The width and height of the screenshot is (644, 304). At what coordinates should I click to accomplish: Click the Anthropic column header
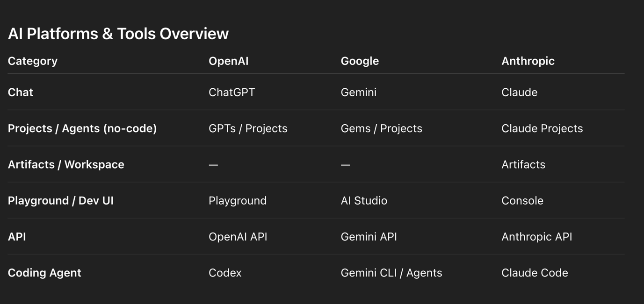(528, 61)
